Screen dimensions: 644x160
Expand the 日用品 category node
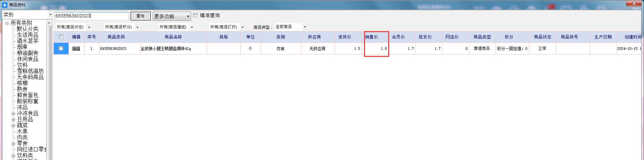(x=13, y=119)
